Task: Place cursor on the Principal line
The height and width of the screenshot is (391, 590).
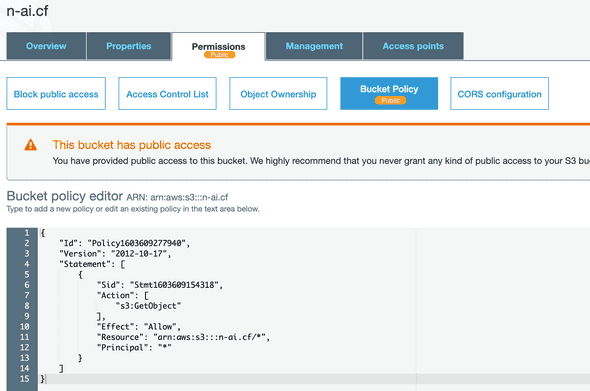Action: pyautogui.click(x=134, y=347)
